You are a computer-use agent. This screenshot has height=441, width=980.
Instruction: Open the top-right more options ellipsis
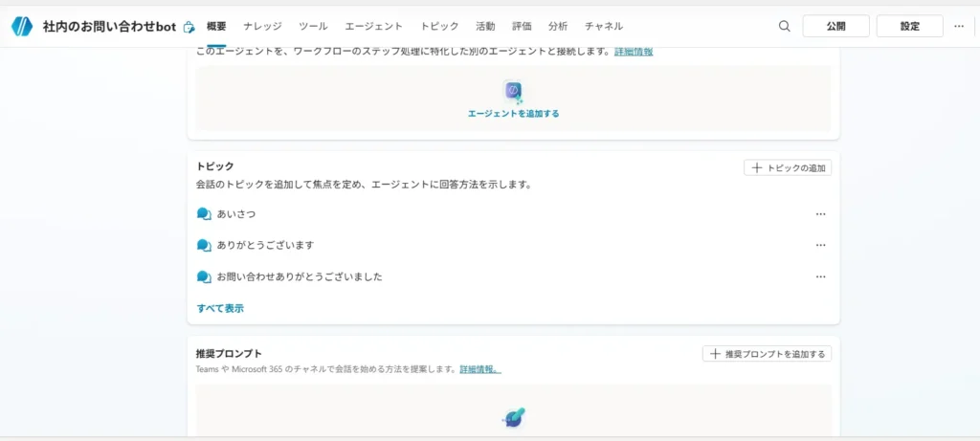point(959,27)
